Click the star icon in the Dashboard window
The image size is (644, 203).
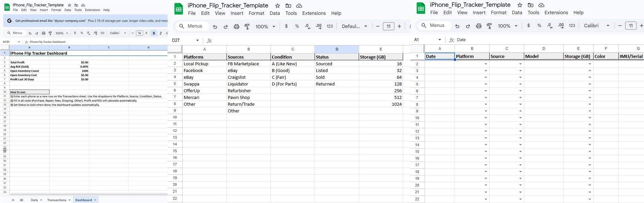point(69,5)
